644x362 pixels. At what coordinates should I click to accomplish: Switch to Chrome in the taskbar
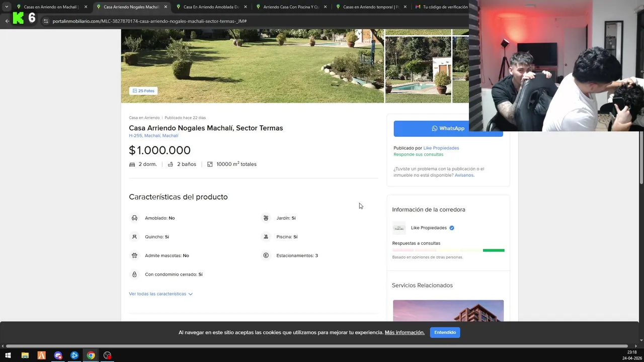click(x=91, y=355)
